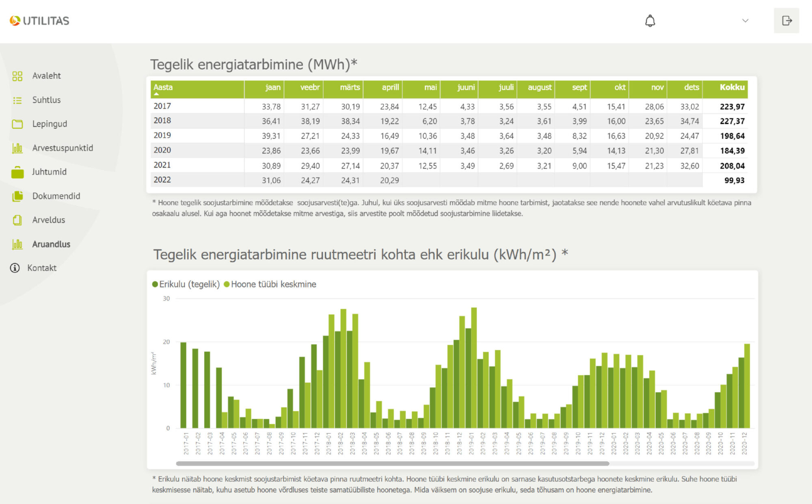Click the Avaleht grid icon
This screenshot has height=504, width=812.
17,76
